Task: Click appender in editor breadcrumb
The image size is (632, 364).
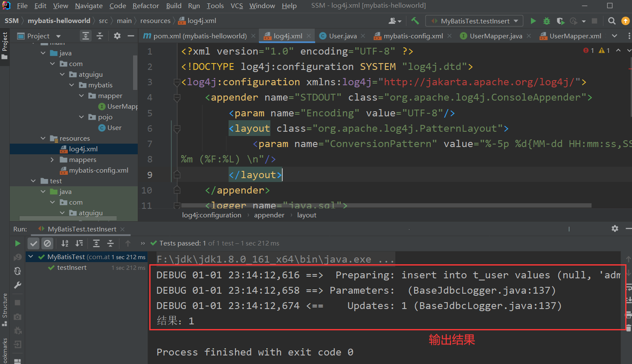Action: (x=269, y=215)
